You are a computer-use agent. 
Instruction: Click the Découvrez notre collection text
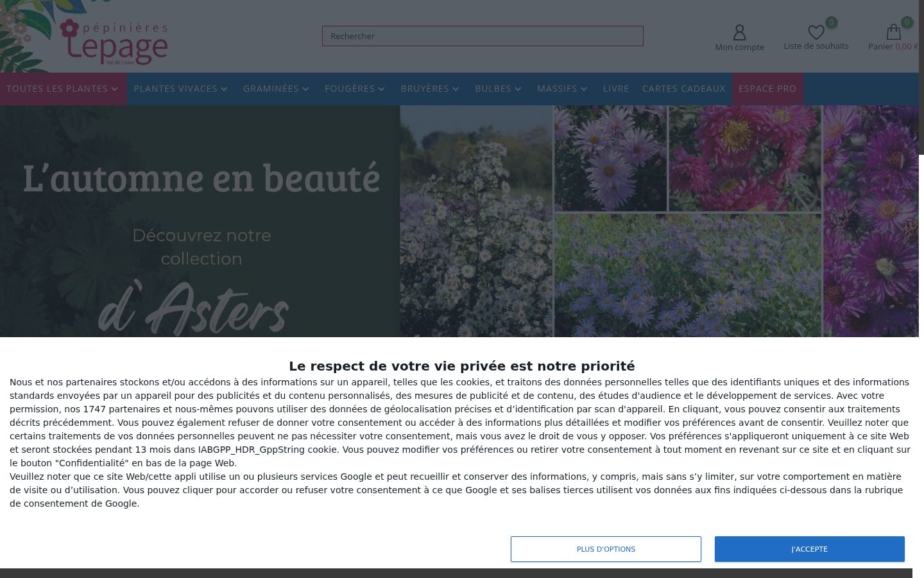tap(201, 247)
